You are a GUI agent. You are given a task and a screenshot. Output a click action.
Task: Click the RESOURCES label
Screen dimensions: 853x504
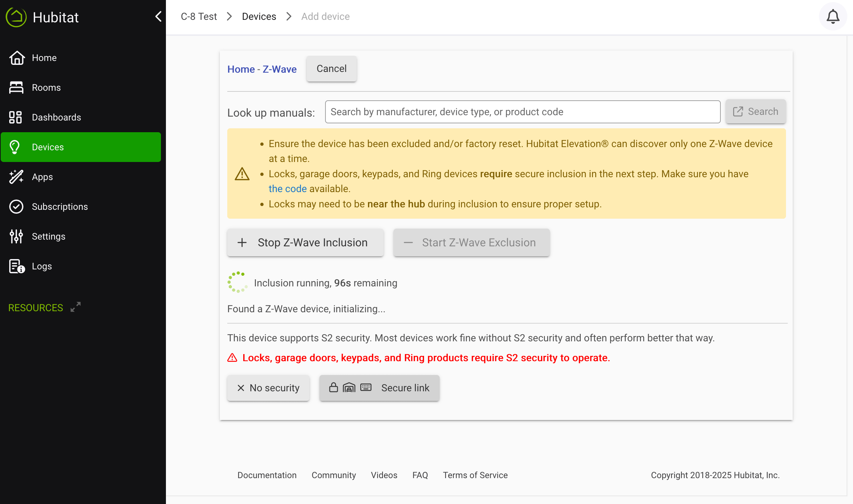click(x=35, y=308)
